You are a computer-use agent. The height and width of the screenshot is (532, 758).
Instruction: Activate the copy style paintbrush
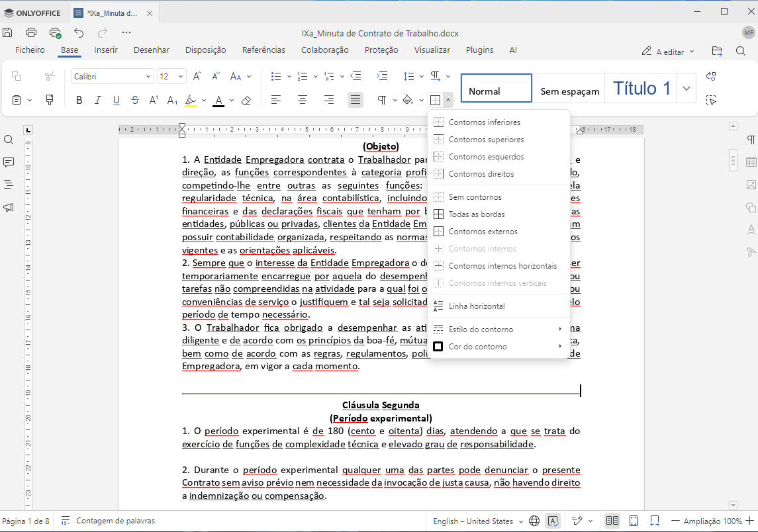click(49, 100)
